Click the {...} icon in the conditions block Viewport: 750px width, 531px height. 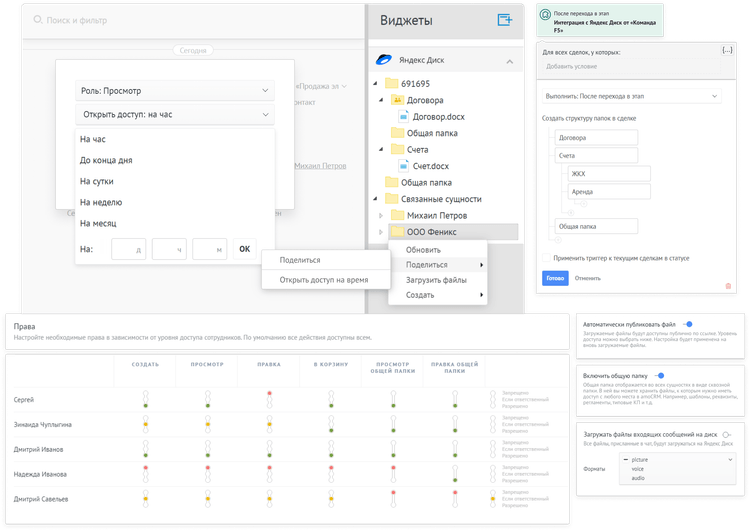pos(726,49)
